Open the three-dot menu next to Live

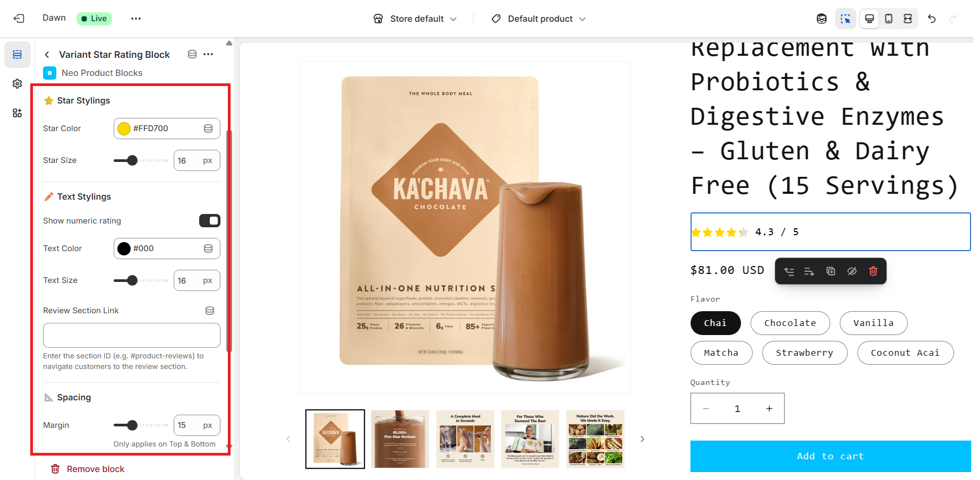tap(136, 19)
